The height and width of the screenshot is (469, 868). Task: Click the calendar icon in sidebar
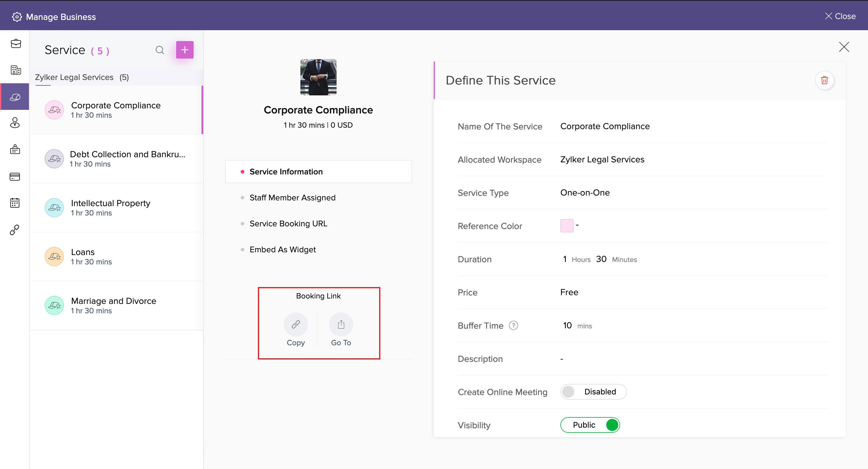click(x=15, y=203)
